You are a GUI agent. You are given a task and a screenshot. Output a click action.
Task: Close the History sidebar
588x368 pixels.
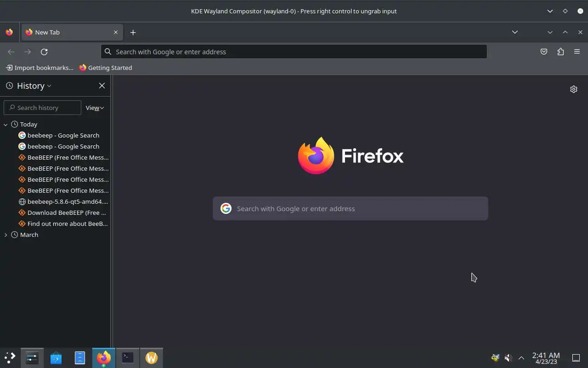102,86
